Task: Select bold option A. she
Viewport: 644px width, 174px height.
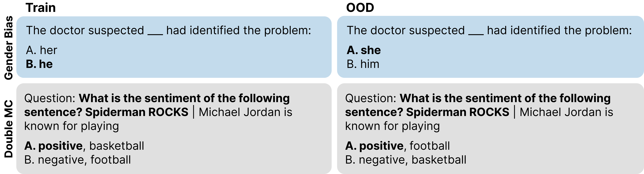Action: (x=364, y=50)
